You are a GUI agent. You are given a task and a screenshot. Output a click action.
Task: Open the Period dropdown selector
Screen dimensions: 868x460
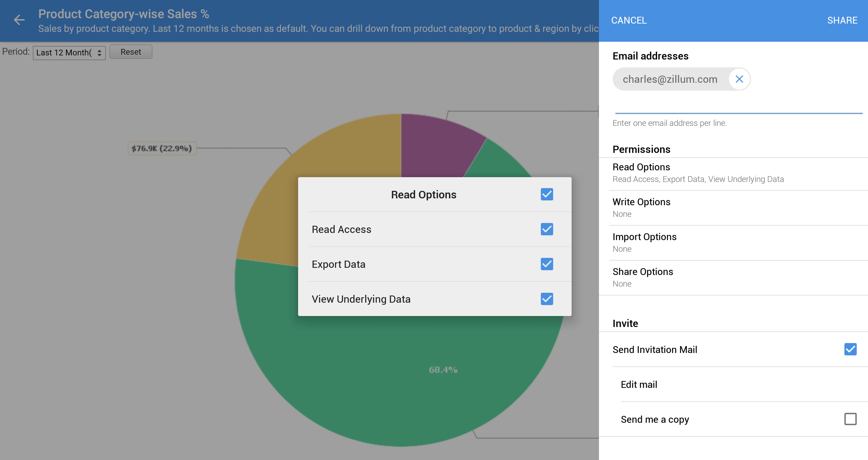69,53
